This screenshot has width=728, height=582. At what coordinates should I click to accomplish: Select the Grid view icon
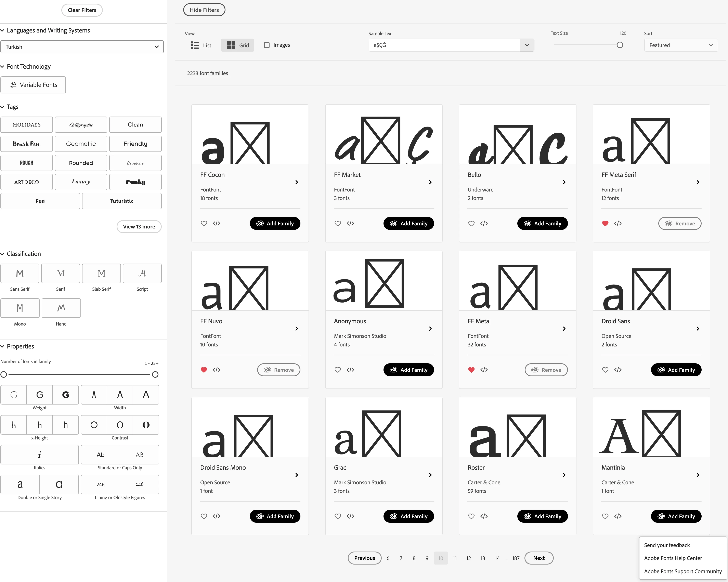tap(231, 45)
